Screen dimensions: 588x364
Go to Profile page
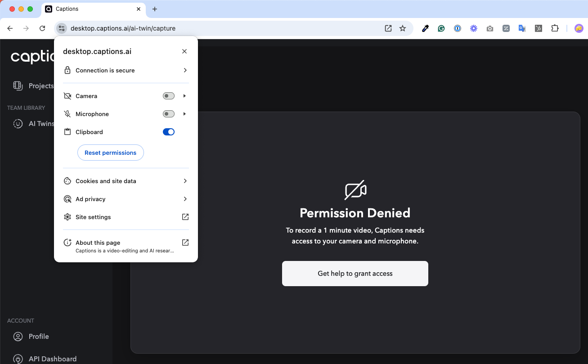point(39,336)
